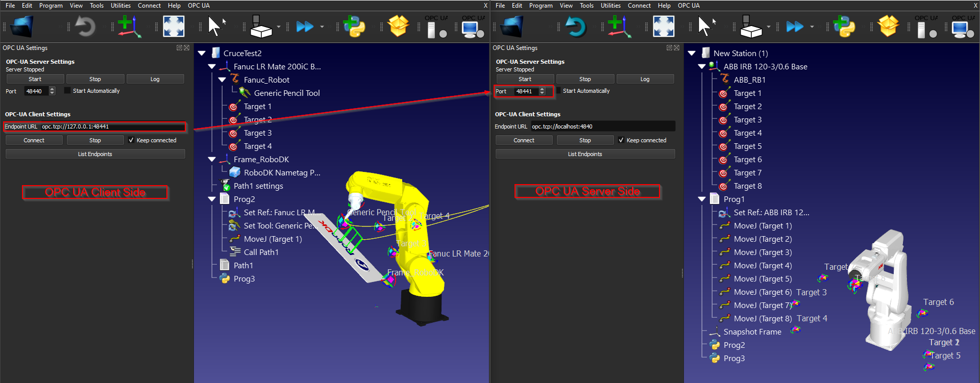Click Fit All icon in the CruceTest2 window
This screenshot has width=980, height=383.
(174, 27)
